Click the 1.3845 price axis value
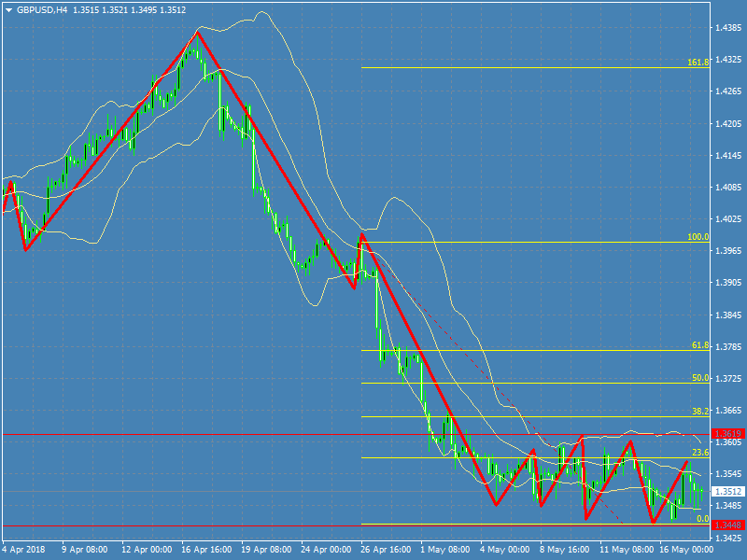The height and width of the screenshot is (560, 747). tap(728, 315)
